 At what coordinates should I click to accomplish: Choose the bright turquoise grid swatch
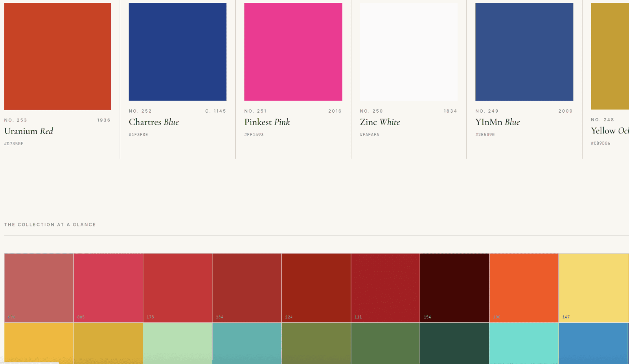pyautogui.click(x=524, y=343)
